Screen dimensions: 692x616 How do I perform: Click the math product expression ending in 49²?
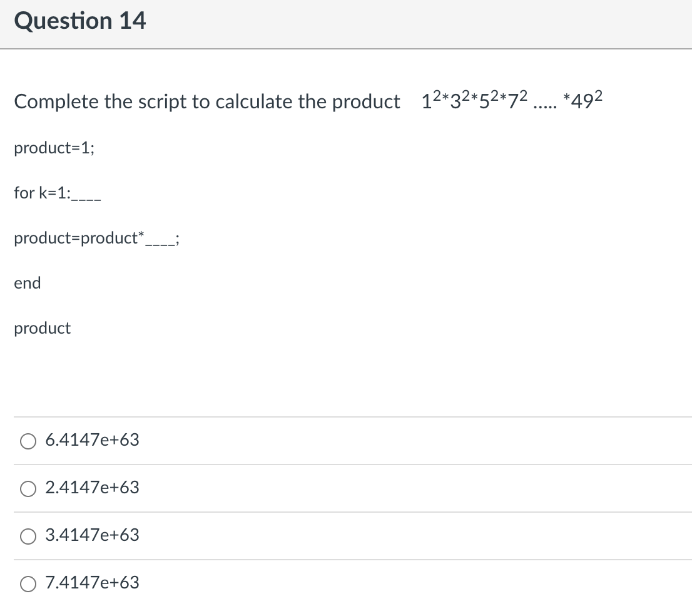pyautogui.click(x=512, y=100)
